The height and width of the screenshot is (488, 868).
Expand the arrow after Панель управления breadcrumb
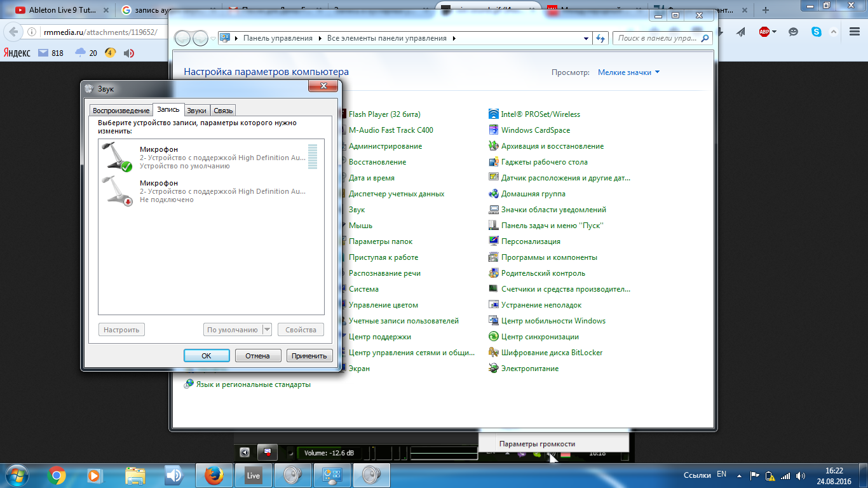click(320, 38)
